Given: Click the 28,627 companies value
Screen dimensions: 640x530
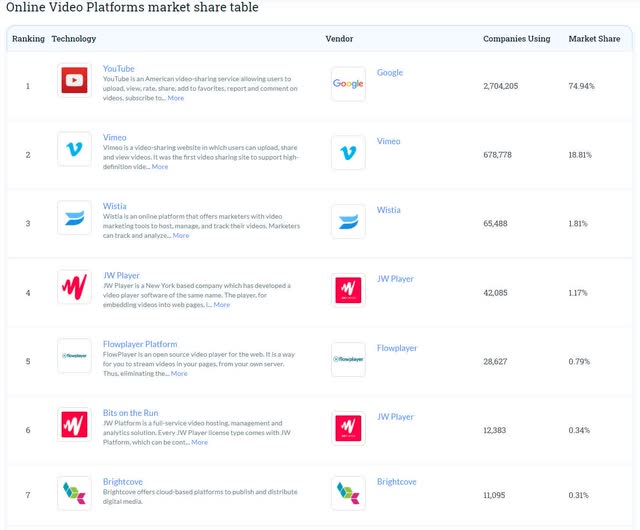Looking at the screenshot, I should click(x=496, y=361).
